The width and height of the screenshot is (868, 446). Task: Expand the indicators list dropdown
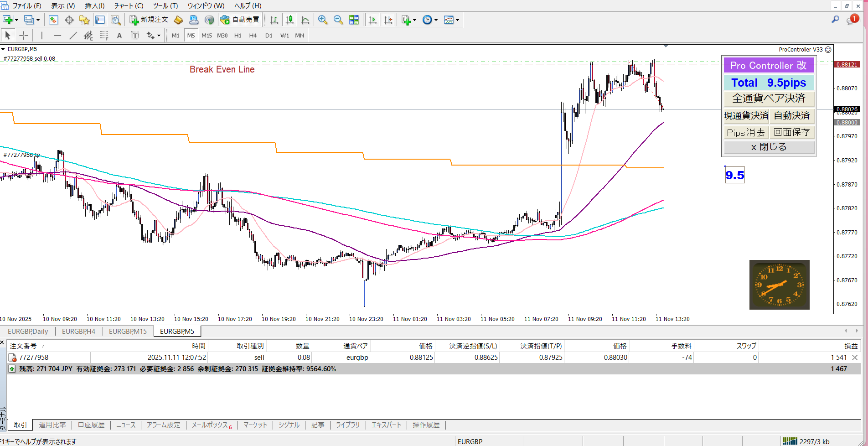click(x=414, y=20)
